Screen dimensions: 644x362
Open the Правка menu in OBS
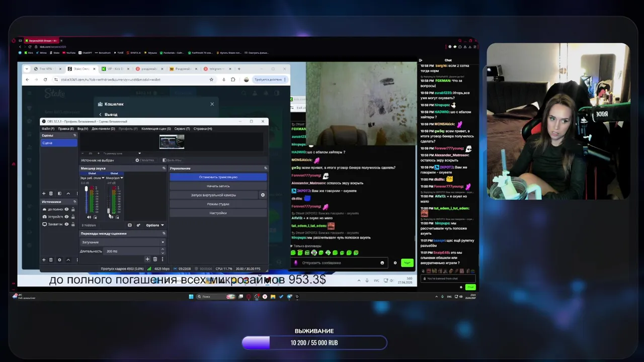pos(66,129)
